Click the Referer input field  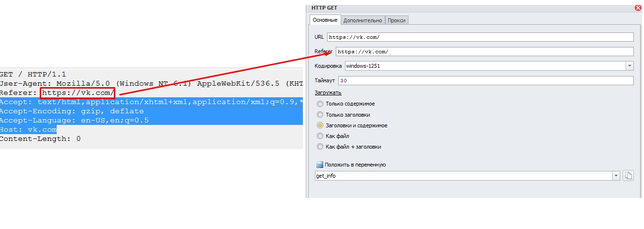pos(485,52)
